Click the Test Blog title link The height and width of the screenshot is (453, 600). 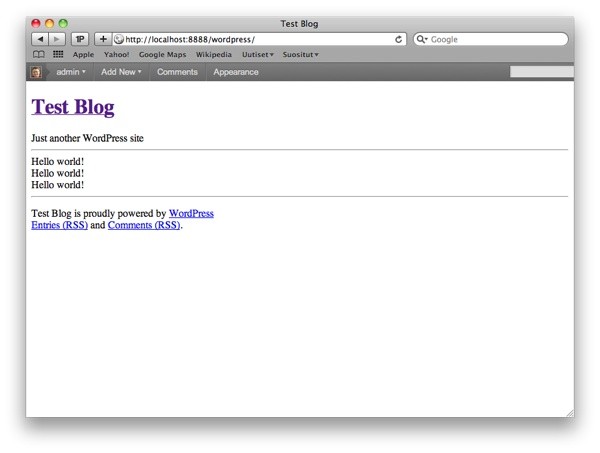coord(73,107)
